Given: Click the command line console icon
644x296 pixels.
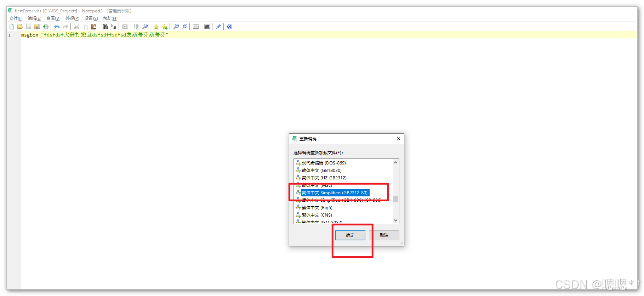Looking at the screenshot, I should click(x=207, y=27).
